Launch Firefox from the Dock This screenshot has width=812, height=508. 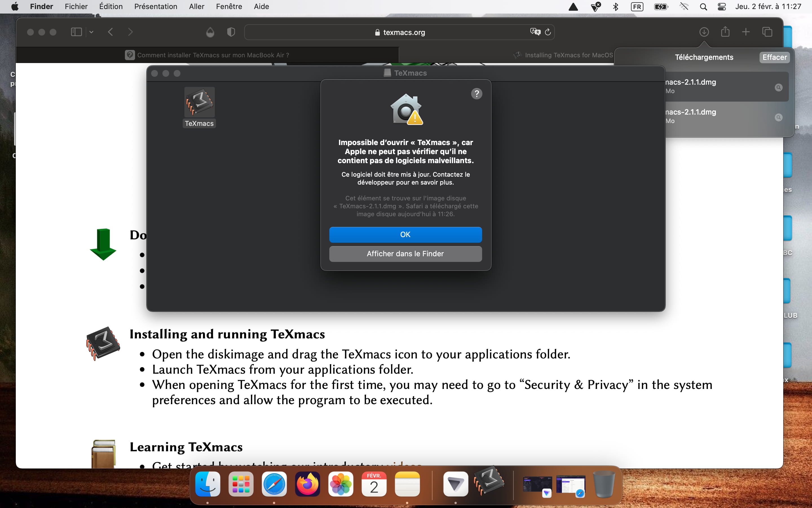[x=307, y=484]
